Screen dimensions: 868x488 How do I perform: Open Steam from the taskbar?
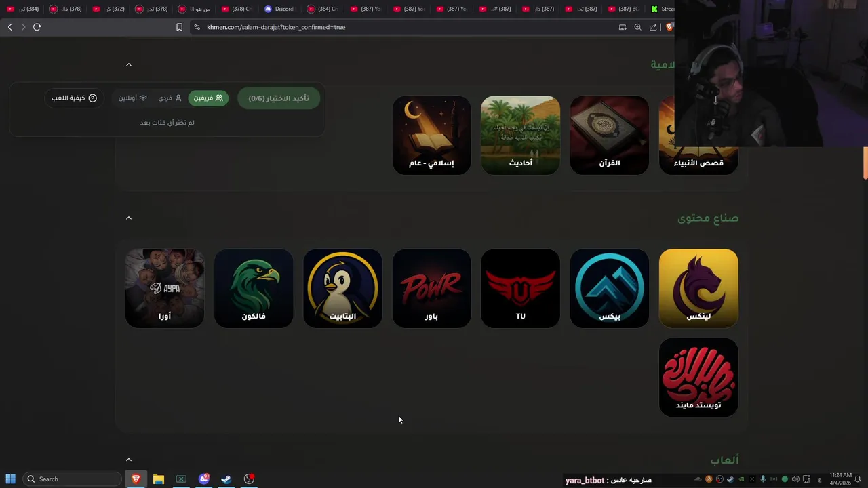pyautogui.click(x=226, y=479)
